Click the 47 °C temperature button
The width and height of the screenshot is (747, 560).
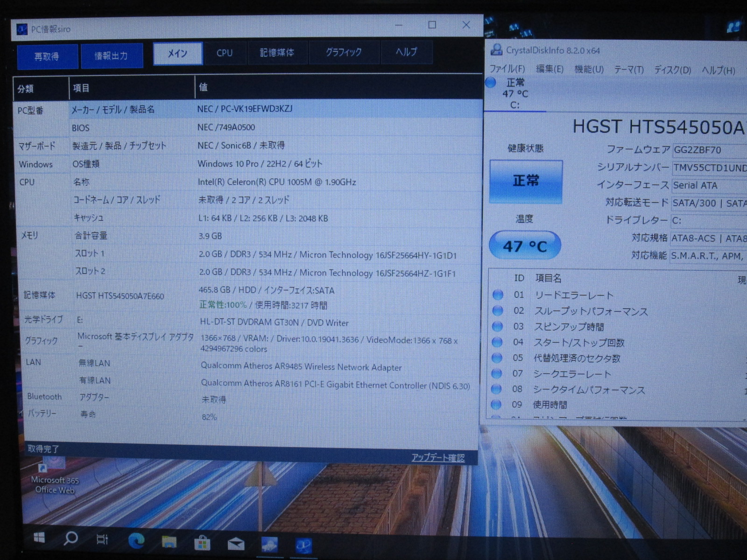coord(525,246)
